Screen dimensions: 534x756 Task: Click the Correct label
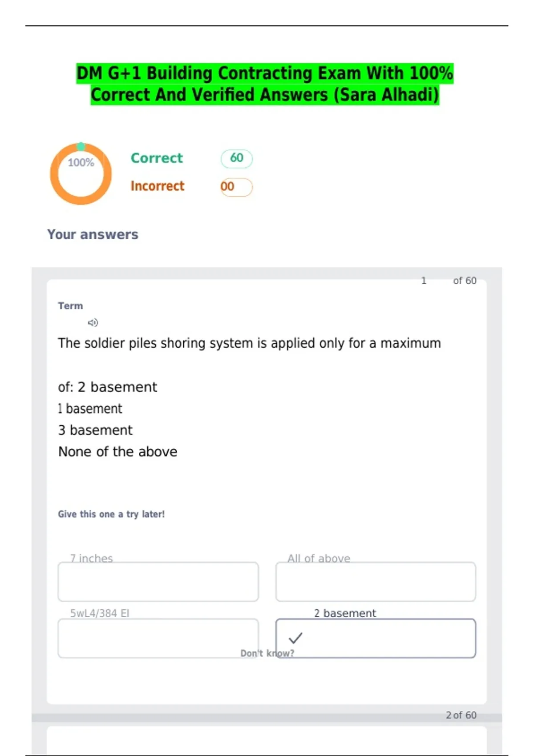coord(157,158)
